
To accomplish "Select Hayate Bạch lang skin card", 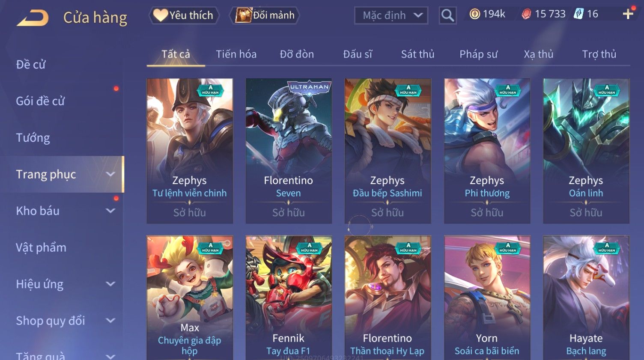I will coord(586,298).
